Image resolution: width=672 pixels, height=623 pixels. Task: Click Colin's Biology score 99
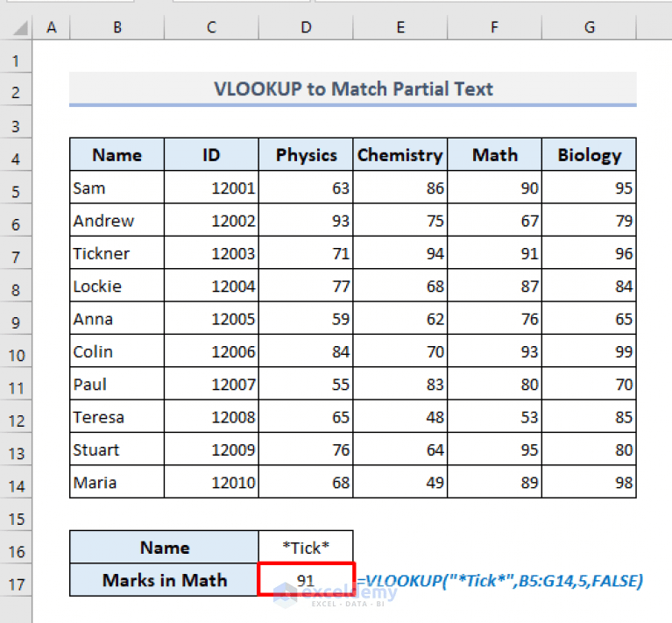coord(590,351)
